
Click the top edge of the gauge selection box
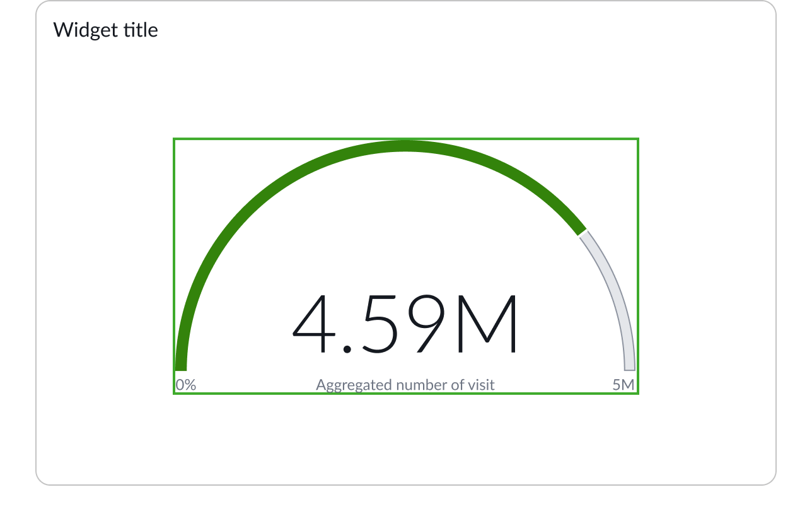tap(407, 138)
